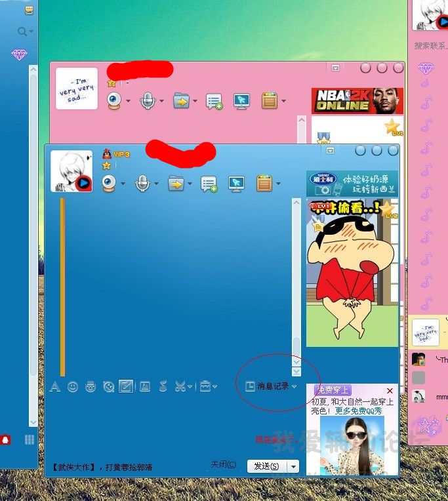The image size is (448, 501).
Task: Expand video call options in pink window
Action: pyautogui.click(x=128, y=101)
